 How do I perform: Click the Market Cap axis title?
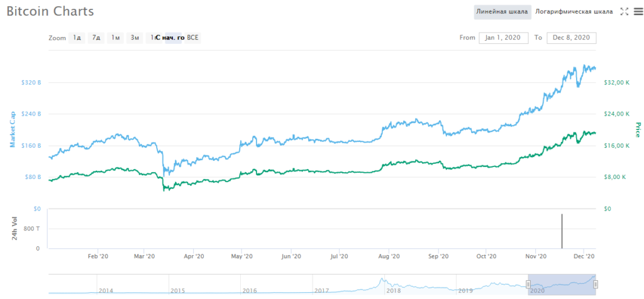13,129
